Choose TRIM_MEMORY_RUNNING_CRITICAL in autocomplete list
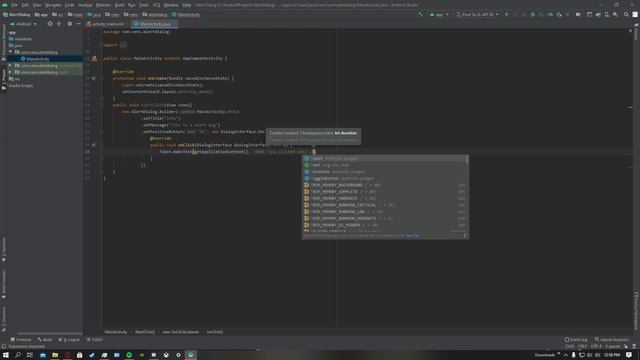The image size is (640, 360). [384, 205]
